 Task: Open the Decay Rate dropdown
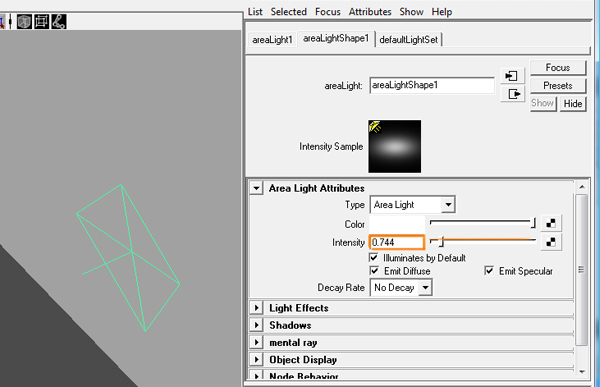point(401,287)
